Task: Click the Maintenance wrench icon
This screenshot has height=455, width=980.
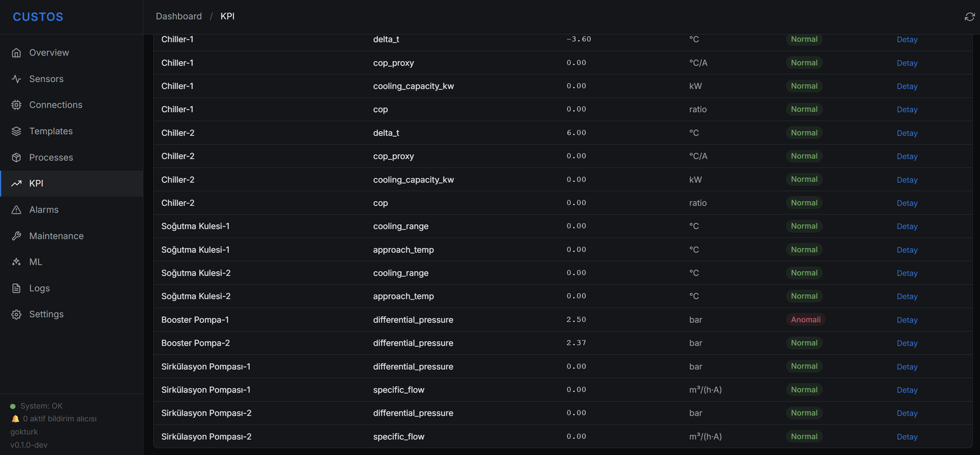Action: click(x=17, y=236)
